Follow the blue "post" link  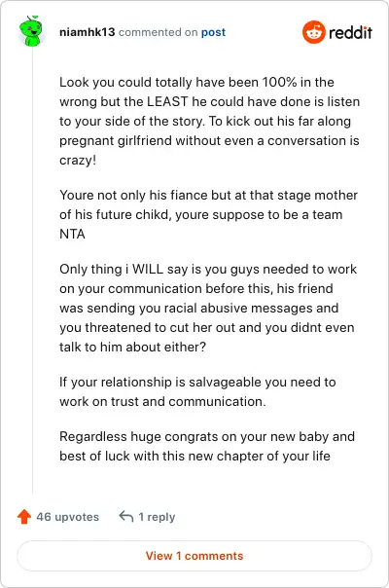click(213, 32)
